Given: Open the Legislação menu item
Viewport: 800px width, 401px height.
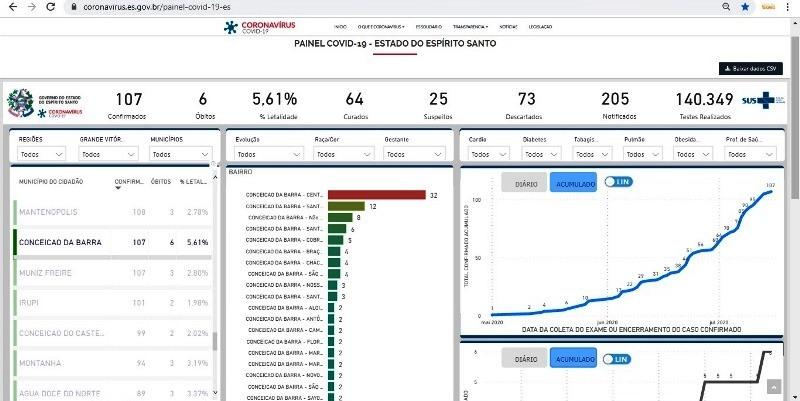Looking at the screenshot, I should [x=540, y=27].
